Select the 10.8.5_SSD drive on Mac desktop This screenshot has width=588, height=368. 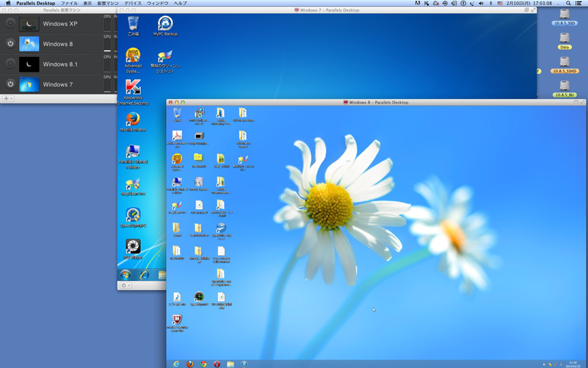point(564,16)
